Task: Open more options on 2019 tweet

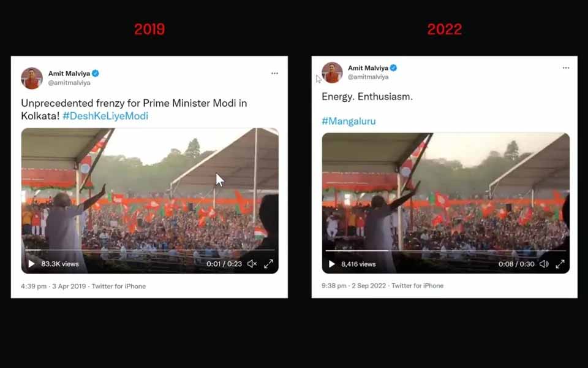Action: [x=274, y=74]
